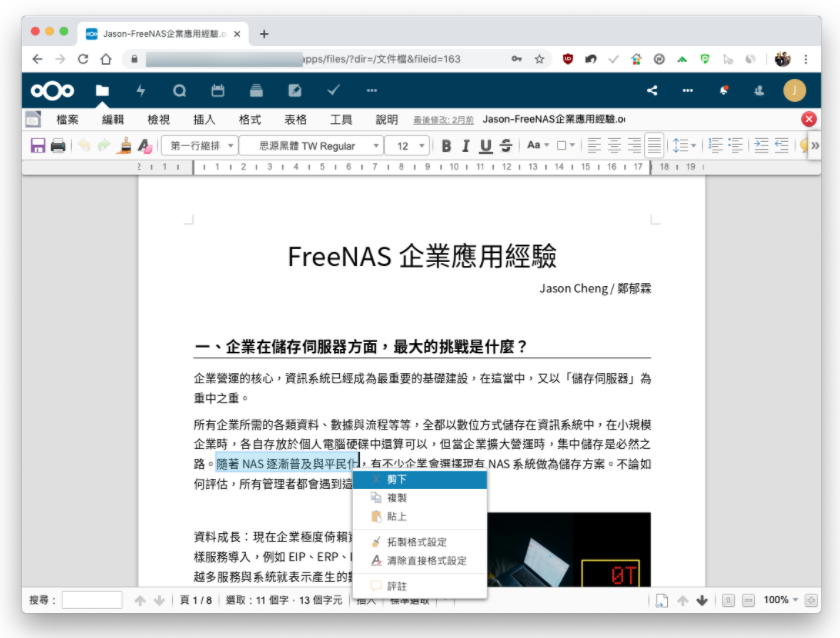840x638 pixels.
Task: Choose 清除直接格式設定 in context menu
Action: (420, 561)
